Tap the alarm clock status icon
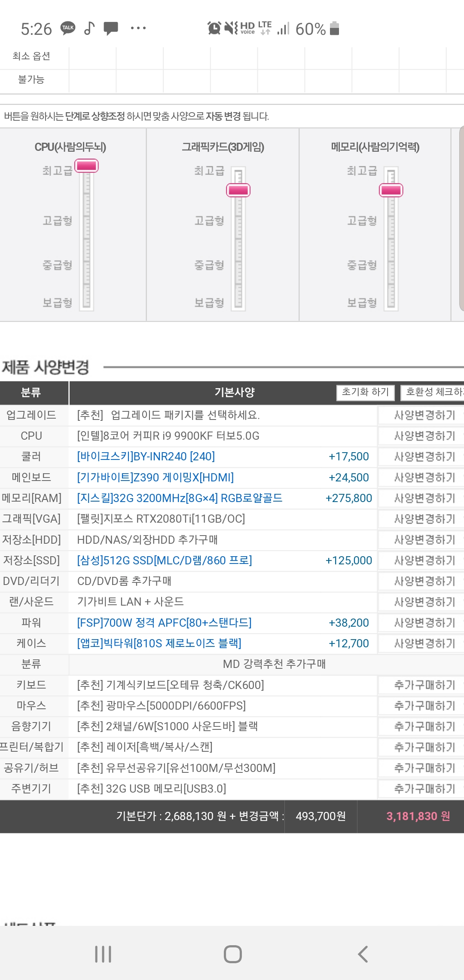This screenshot has height=980, width=464. coord(214,28)
